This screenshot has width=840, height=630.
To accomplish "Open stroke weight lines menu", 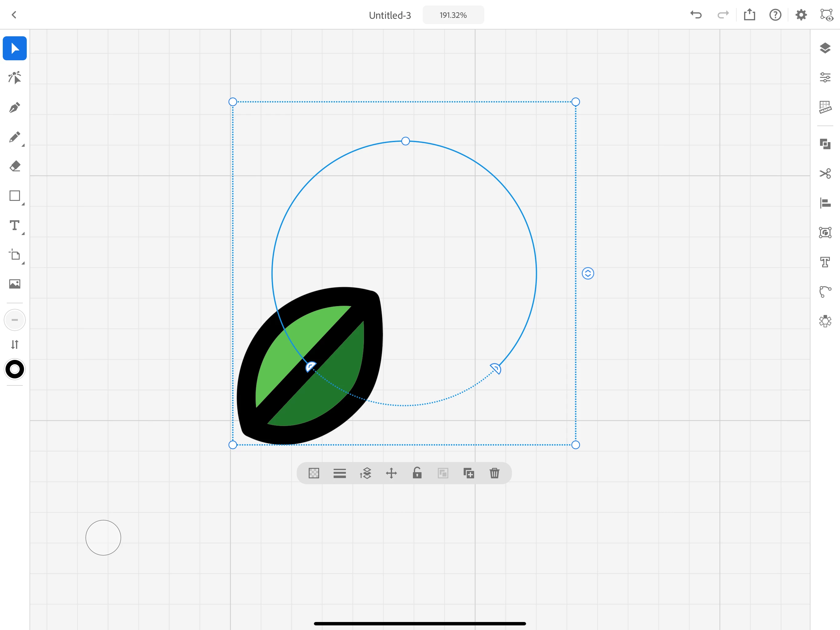I will tap(339, 473).
